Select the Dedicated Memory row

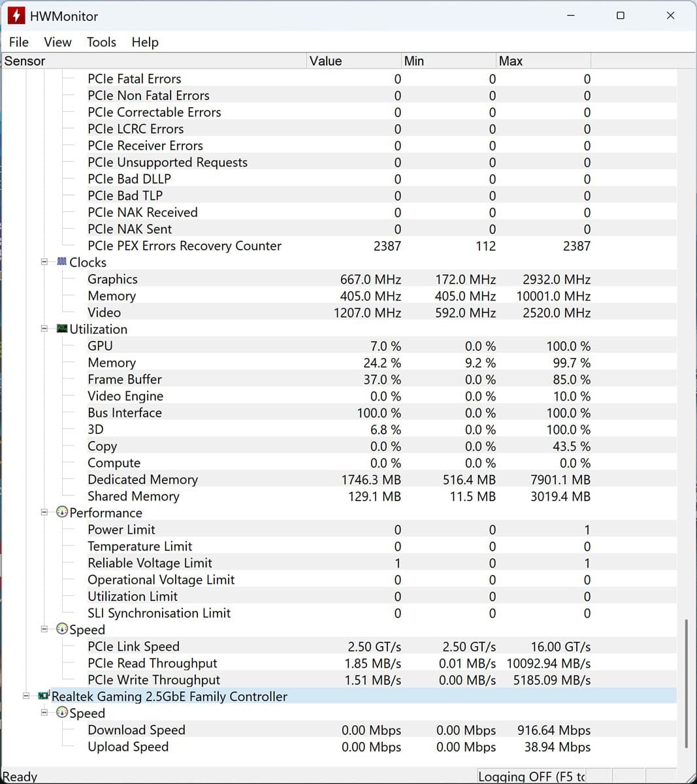142,480
